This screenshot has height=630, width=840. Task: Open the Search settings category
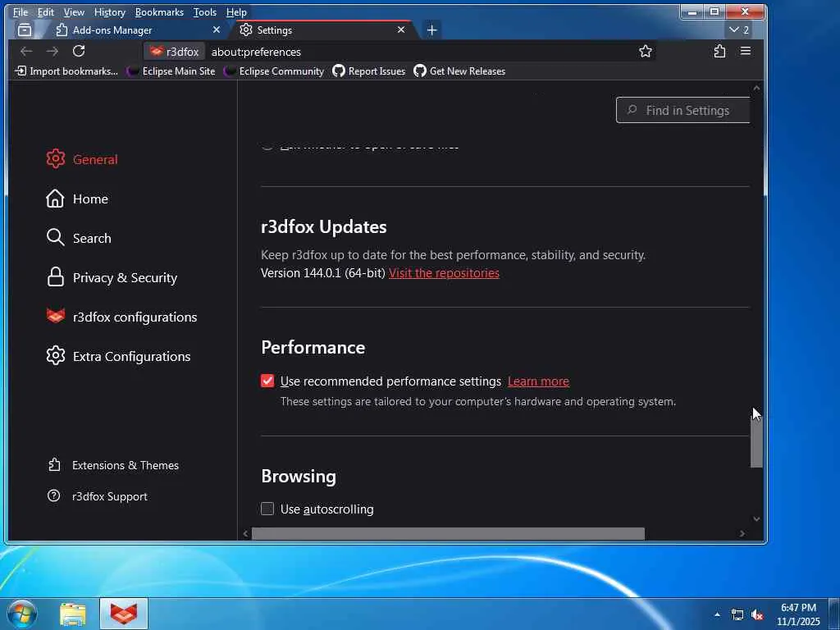79,239
